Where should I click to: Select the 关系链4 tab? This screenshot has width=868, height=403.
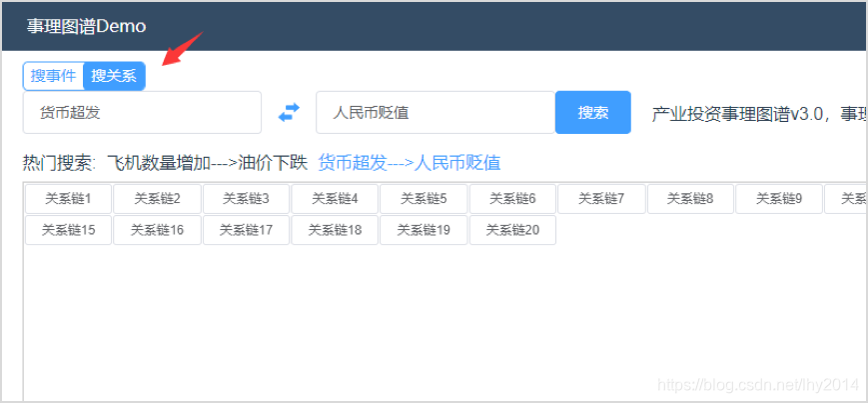pos(335,199)
